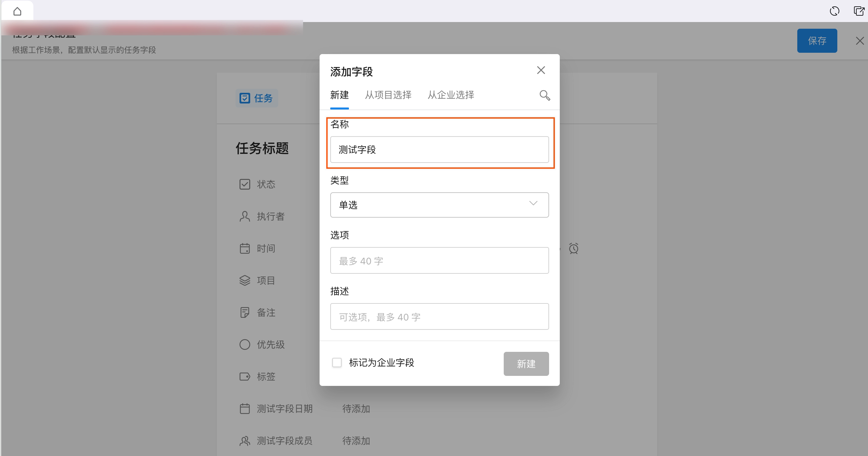Screen dimensions: 868x456
Task: Click the blue 保存 button
Action: tap(816, 41)
